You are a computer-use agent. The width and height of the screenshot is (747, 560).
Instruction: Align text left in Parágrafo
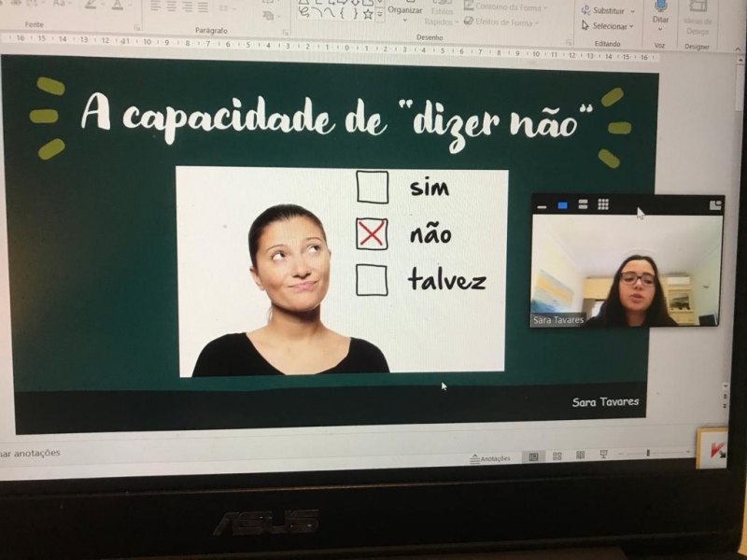click(x=155, y=7)
